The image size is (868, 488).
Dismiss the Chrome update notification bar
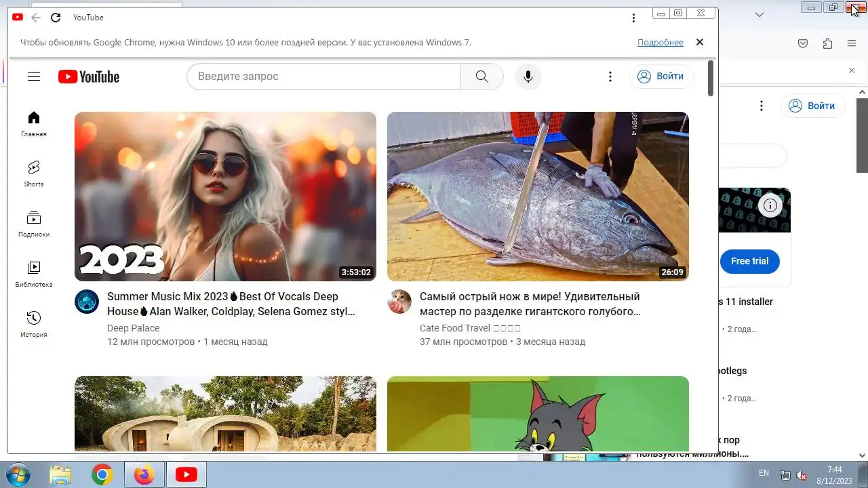(700, 42)
